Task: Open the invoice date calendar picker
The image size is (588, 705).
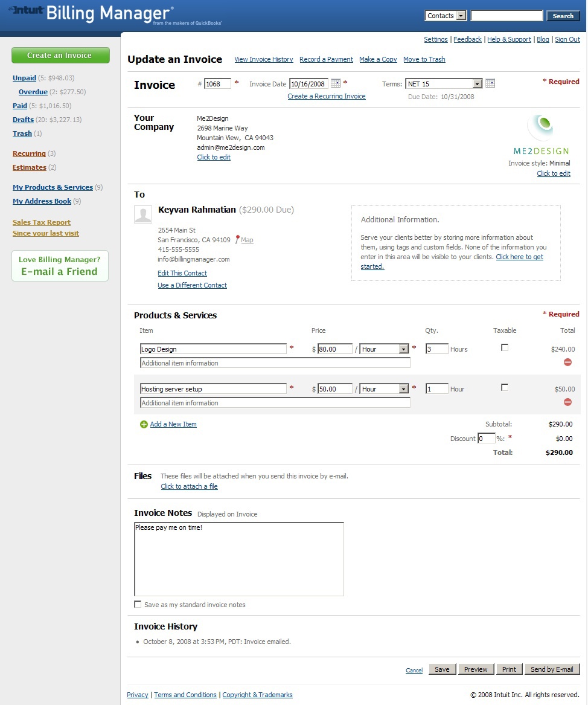Action: tap(336, 83)
